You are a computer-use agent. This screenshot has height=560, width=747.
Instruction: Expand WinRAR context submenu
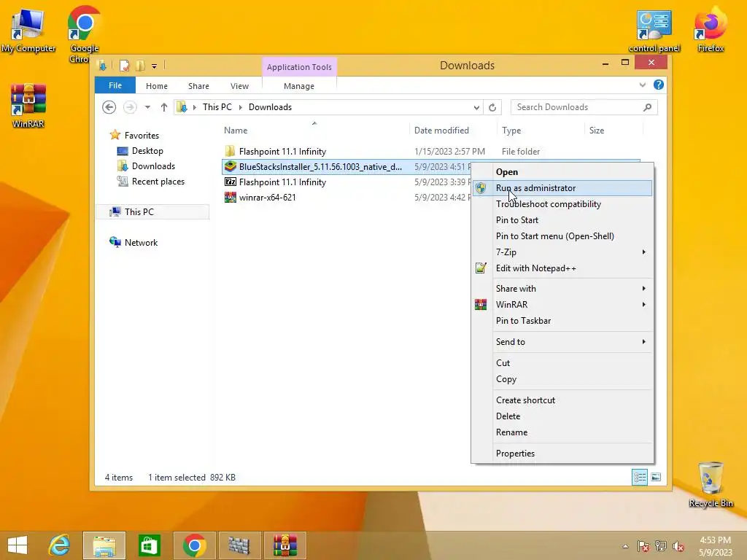tap(562, 304)
